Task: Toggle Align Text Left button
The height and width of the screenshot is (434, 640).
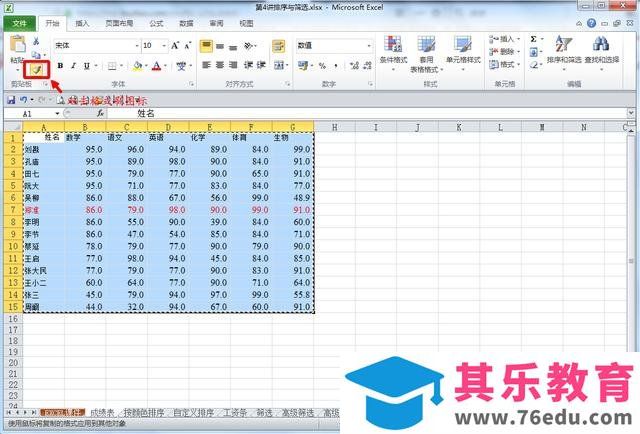Action: click(206, 65)
